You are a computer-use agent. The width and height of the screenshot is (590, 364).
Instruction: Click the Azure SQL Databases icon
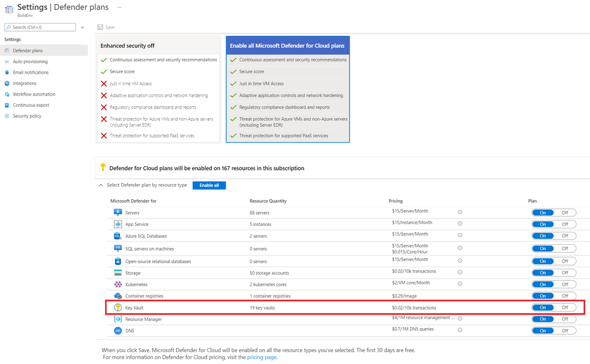(x=118, y=236)
